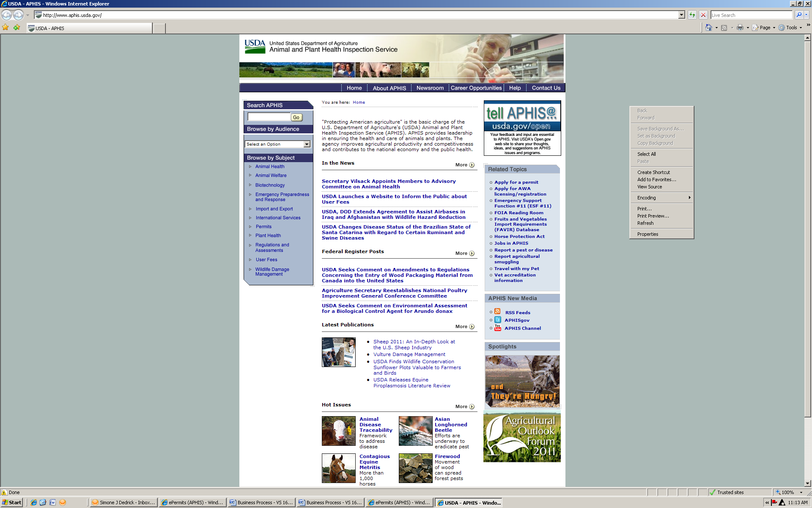
Task: Open the zoom level 100% dropdown
Action: click(801, 492)
